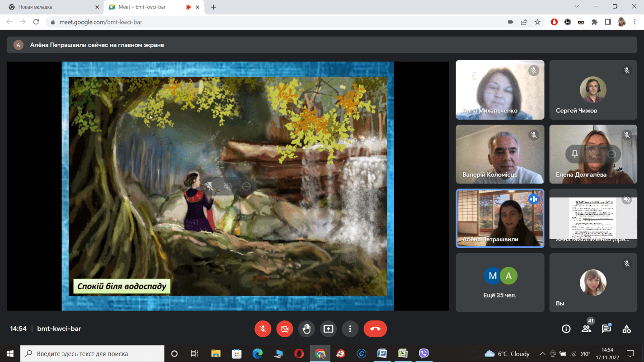The image size is (644, 362).
Task: Select Сергей Чижов's participant tile
Action: coord(593,90)
